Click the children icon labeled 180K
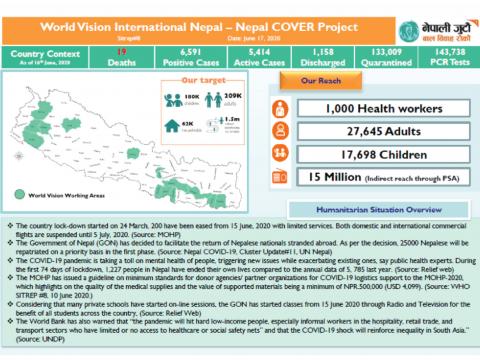480x360 pixels. [173, 100]
